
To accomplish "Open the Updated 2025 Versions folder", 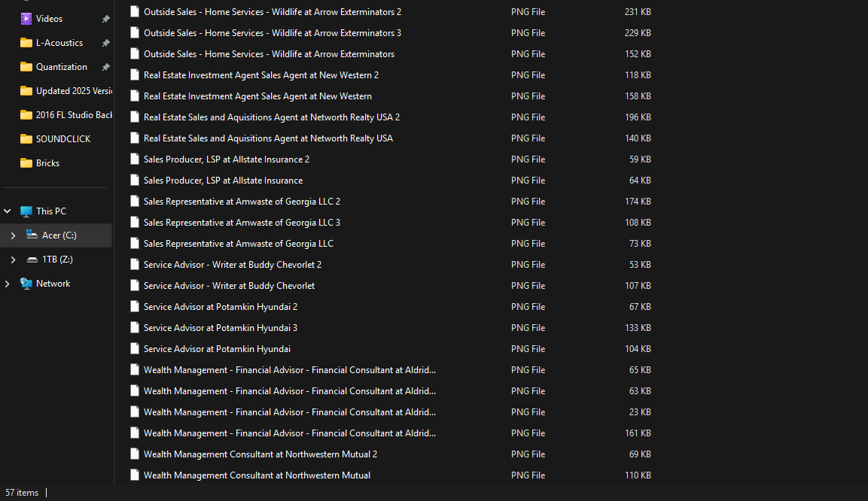I will pyautogui.click(x=72, y=90).
